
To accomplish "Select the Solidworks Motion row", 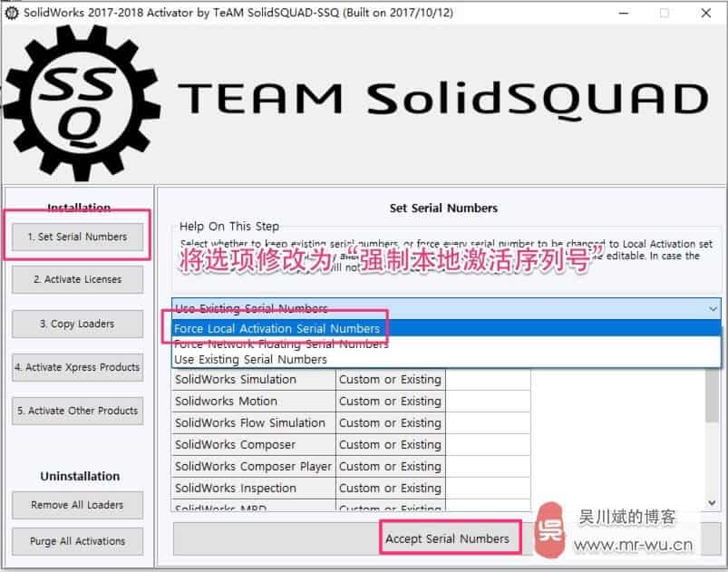I will pos(351,402).
